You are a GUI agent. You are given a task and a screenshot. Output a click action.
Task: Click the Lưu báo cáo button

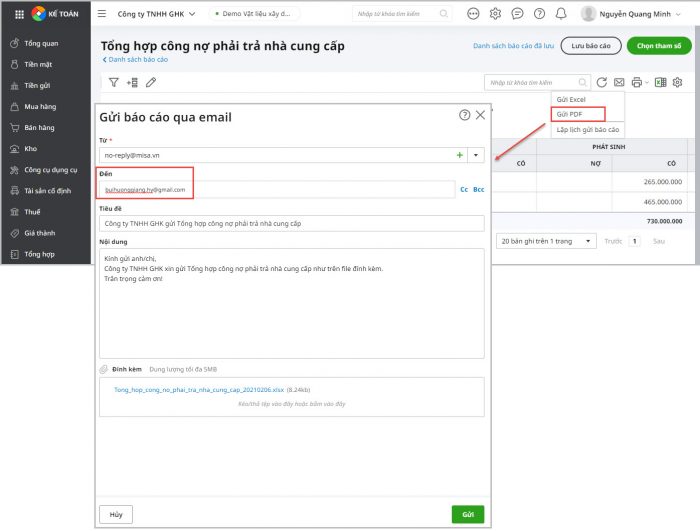(x=591, y=46)
